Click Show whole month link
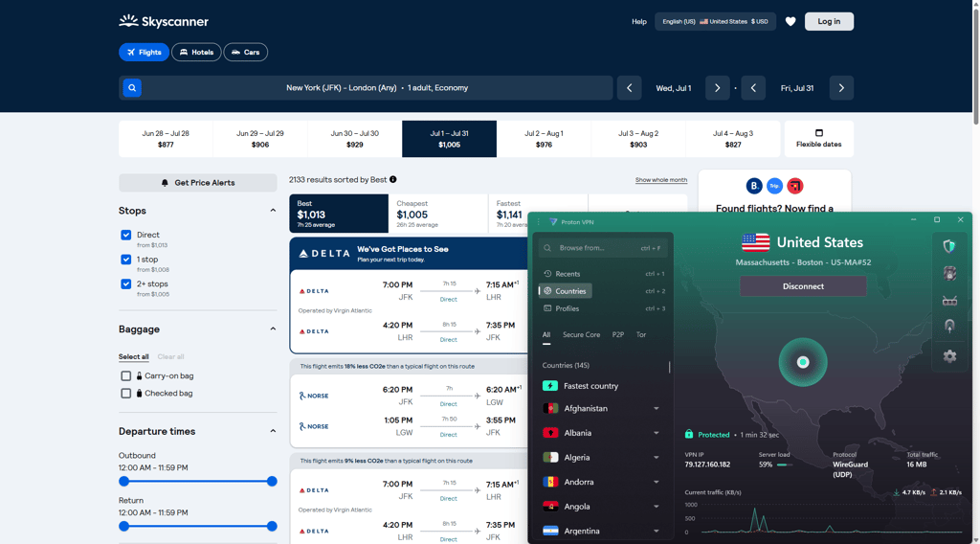Image resolution: width=980 pixels, height=544 pixels. pyautogui.click(x=661, y=180)
